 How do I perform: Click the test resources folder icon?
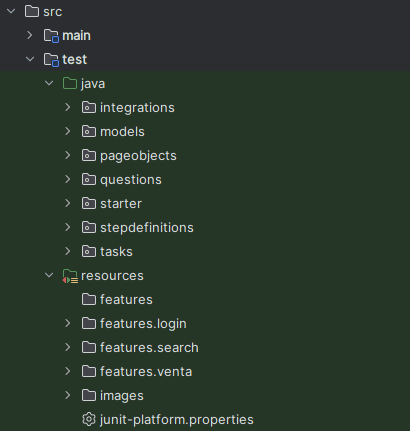[x=70, y=276]
